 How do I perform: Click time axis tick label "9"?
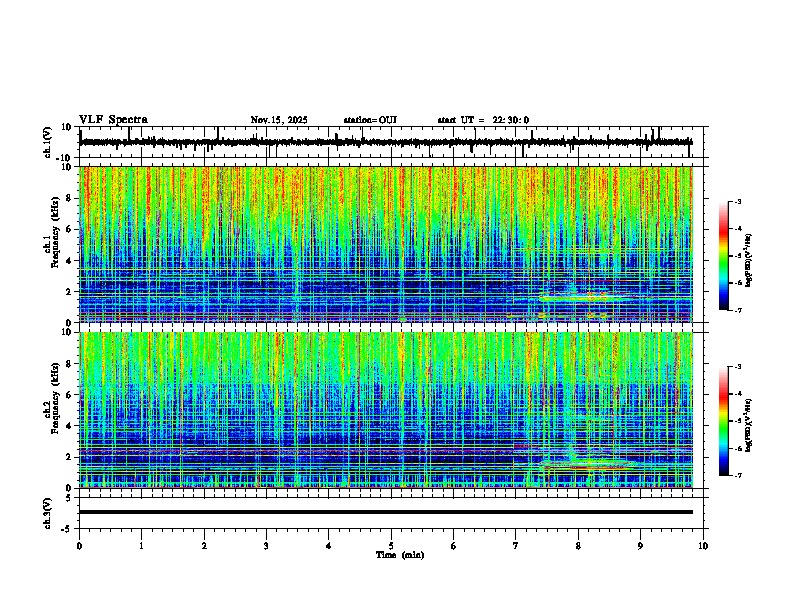click(x=640, y=546)
